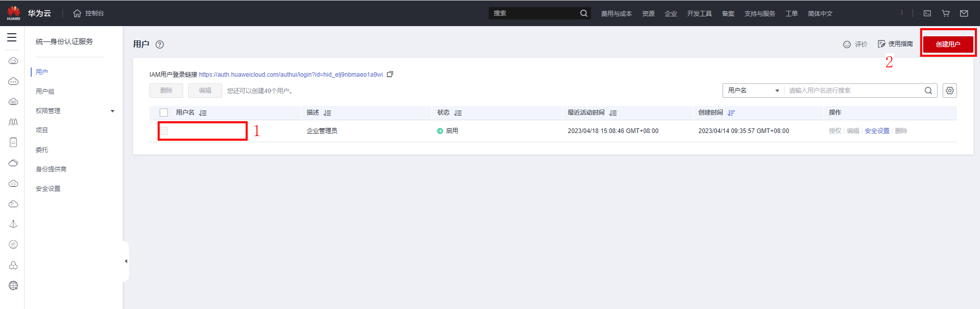Click the smiley 评价 feedback icon
980x309 pixels.
847,45
